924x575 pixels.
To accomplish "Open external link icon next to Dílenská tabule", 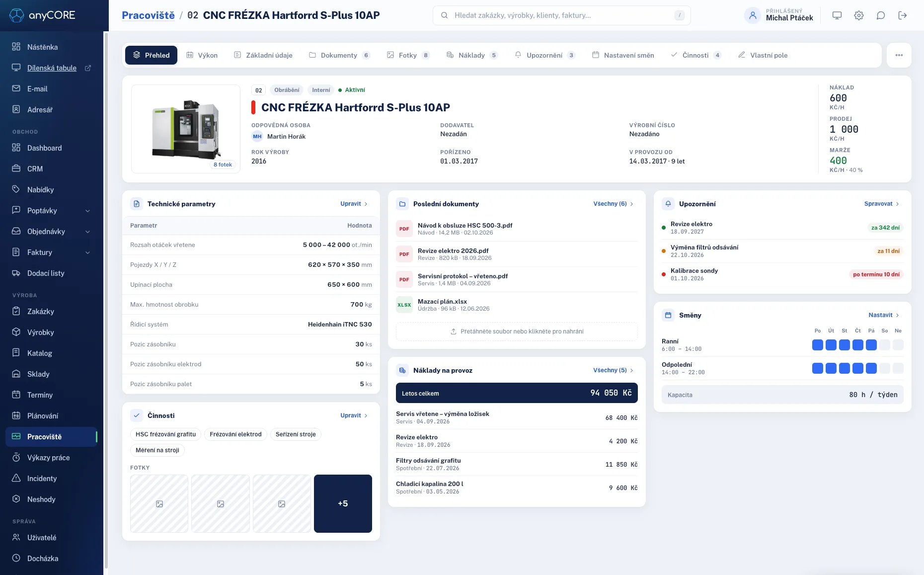I will click(x=88, y=68).
